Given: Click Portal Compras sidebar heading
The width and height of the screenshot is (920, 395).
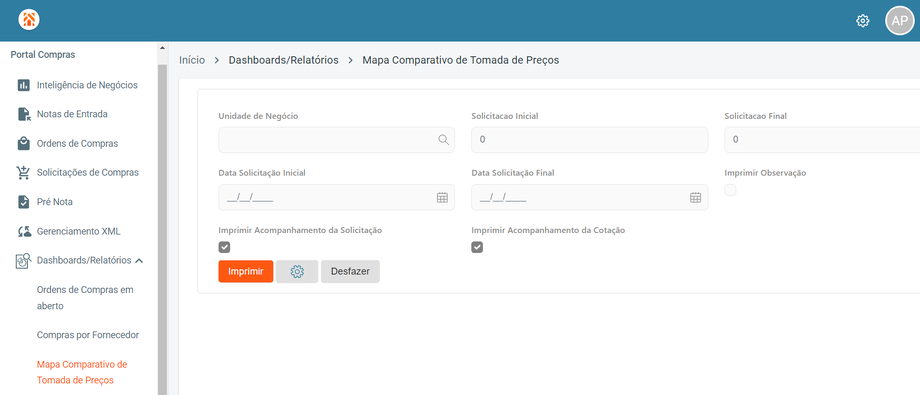Looking at the screenshot, I should (43, 55).
